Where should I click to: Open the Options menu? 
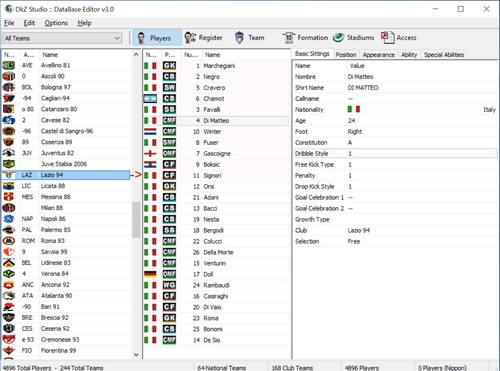tap(56, 23)
